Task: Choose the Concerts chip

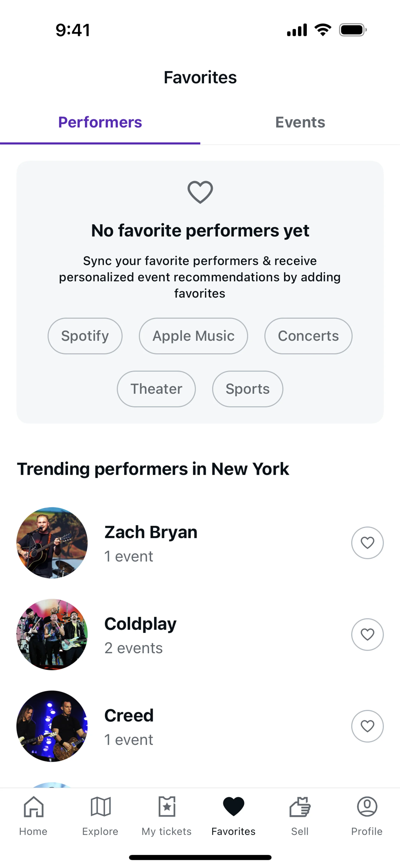Action: click(x=308, y=336)
